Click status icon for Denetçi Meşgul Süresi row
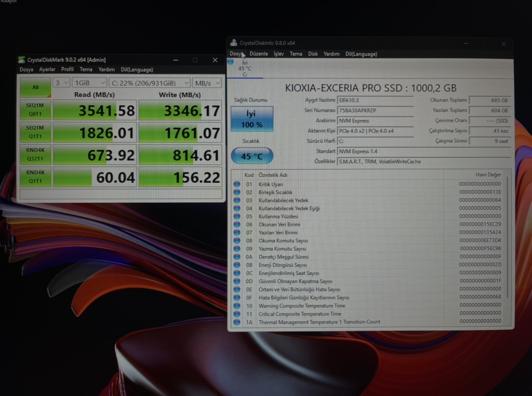The image size is (532, 396). point(237,257)
